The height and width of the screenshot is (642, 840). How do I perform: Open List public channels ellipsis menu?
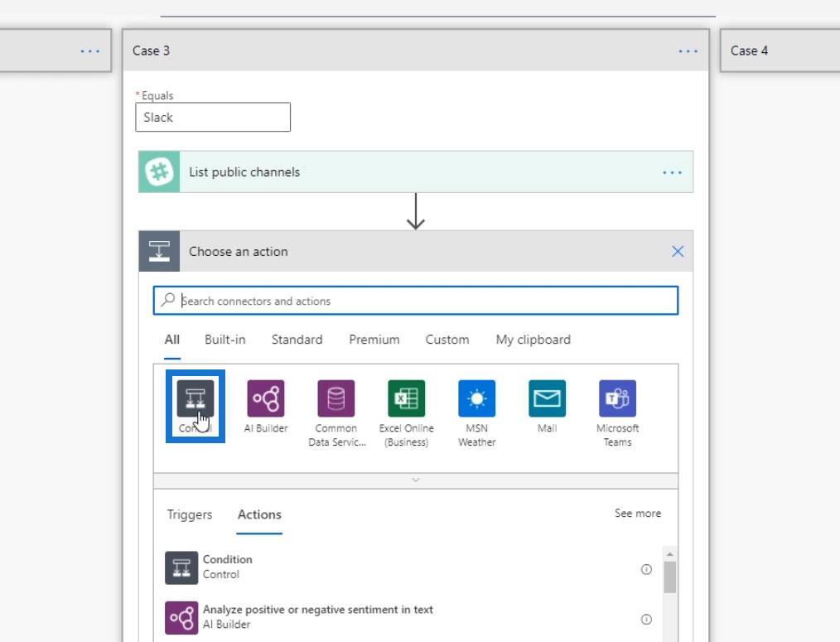click(x=672, y=172)
